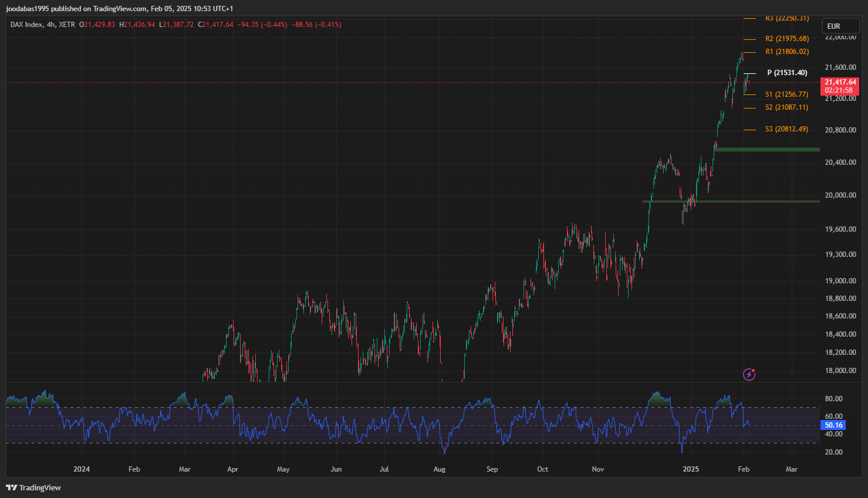The image size is (868, 498).
Task: Click the S2 (21087.11) support label
Action: point(786,107)
